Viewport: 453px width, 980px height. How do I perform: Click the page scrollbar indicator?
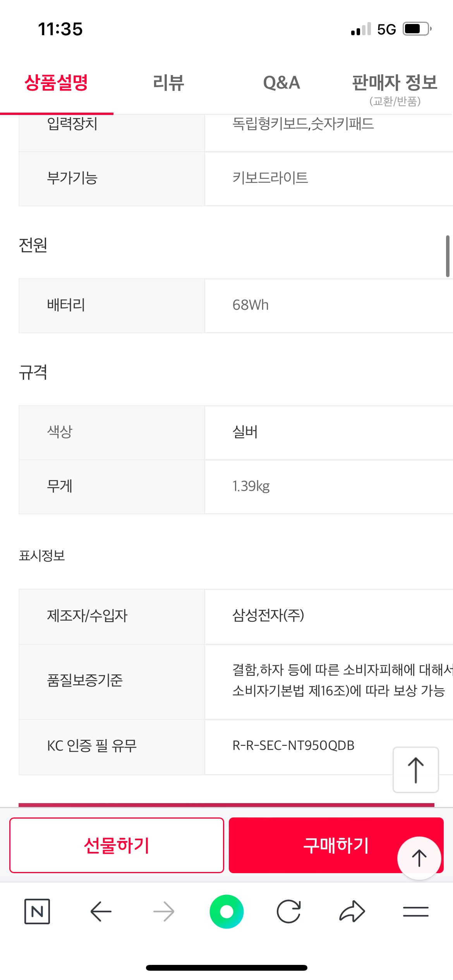[x=448, y=257]
